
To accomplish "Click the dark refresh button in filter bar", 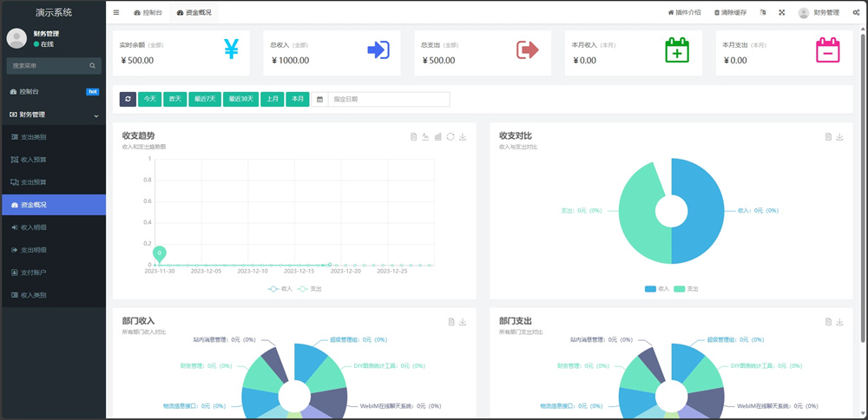I will click(128, 99).
